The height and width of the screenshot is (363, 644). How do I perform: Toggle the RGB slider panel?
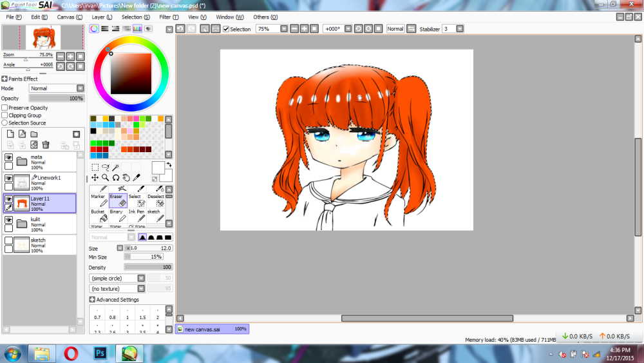pyautogui.click(x=105, y=29)
